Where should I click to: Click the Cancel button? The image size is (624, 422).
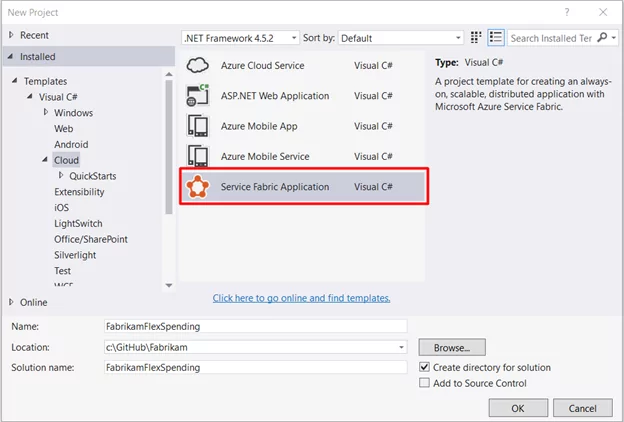coord(583,408)
